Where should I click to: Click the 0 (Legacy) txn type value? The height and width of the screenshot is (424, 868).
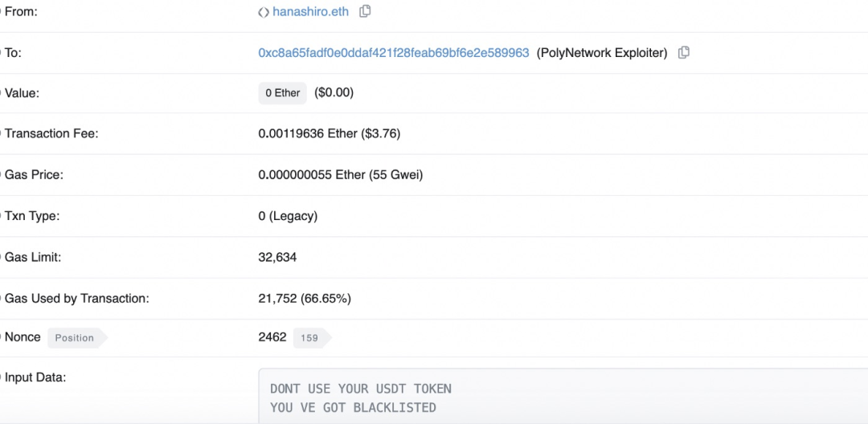click(288, 216)
